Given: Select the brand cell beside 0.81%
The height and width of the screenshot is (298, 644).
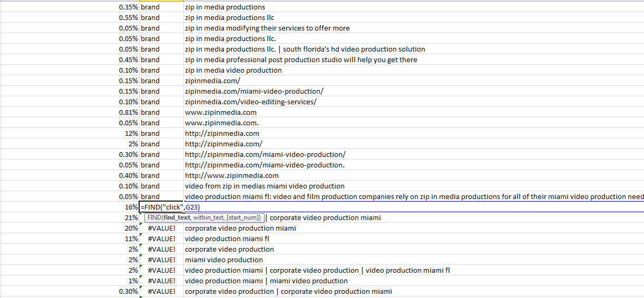Looking at the screenshot, I should pos(161,112).
